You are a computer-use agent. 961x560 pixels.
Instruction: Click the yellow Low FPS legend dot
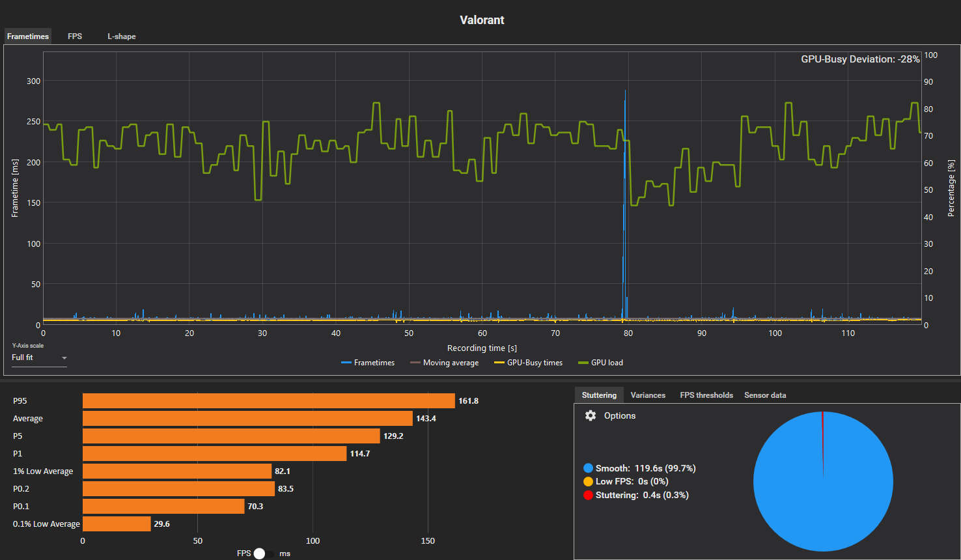(x=589, y=482)
